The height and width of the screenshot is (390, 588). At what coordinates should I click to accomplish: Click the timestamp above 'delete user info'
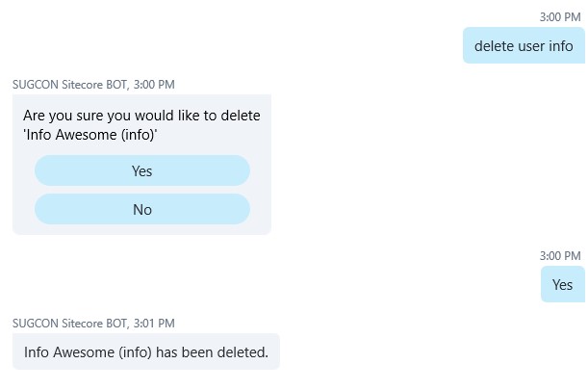(560, 17)
